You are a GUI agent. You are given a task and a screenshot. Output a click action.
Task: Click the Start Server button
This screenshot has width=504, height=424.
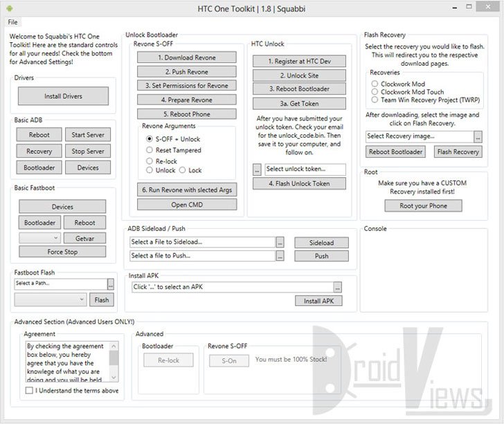(88, 135)
